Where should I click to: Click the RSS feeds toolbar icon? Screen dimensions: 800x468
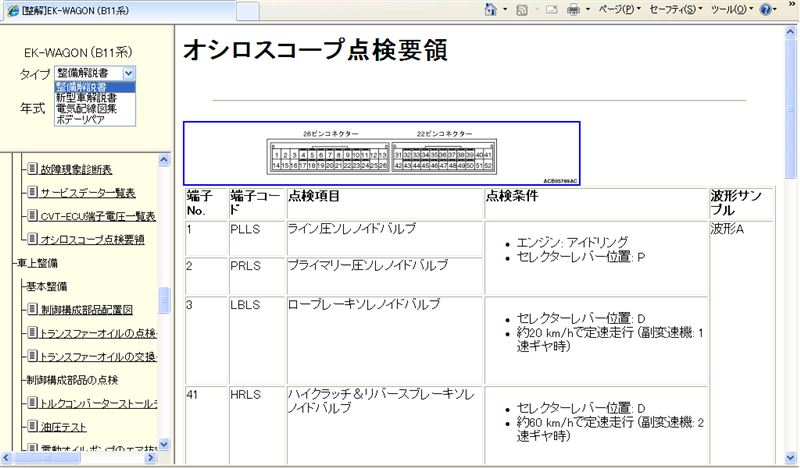pos(522,10)
